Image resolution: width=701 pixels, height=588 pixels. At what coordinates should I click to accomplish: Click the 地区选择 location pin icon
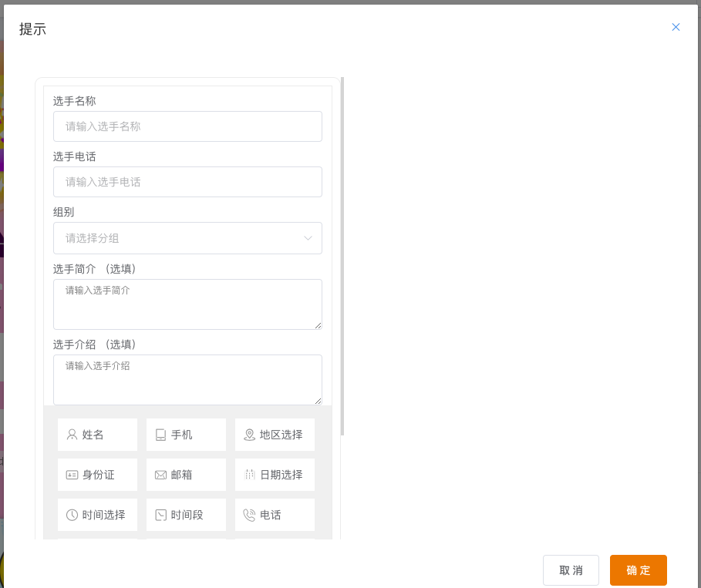point(249,435)
